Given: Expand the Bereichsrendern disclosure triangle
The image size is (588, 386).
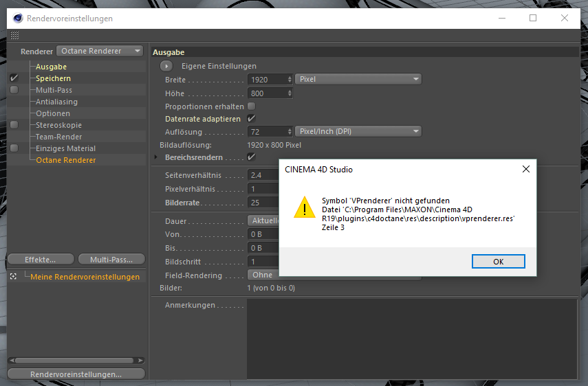Looking at the screenshot, I should tap(156, 157).
